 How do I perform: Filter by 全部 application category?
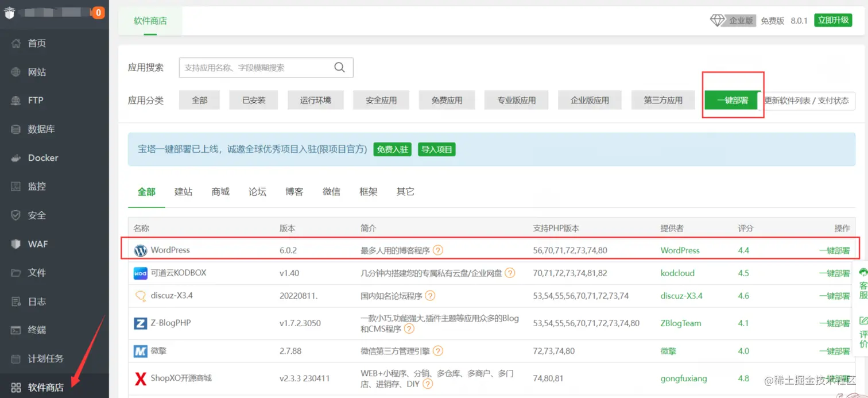click(199, 100)
